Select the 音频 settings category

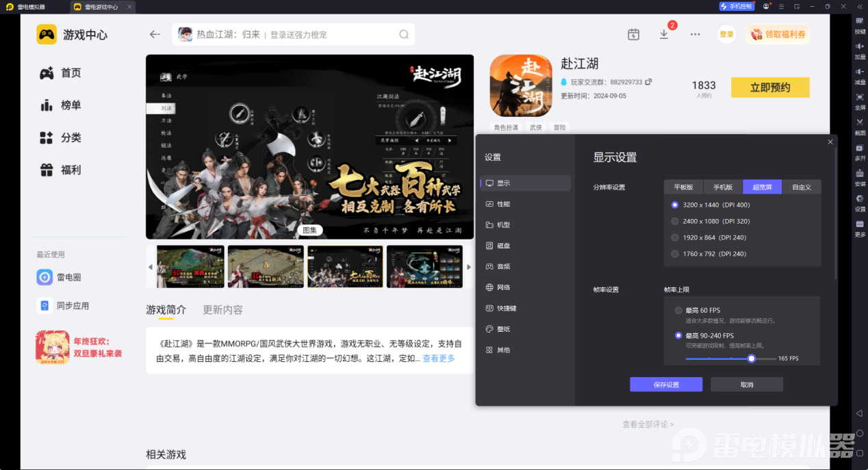point(526,266)
